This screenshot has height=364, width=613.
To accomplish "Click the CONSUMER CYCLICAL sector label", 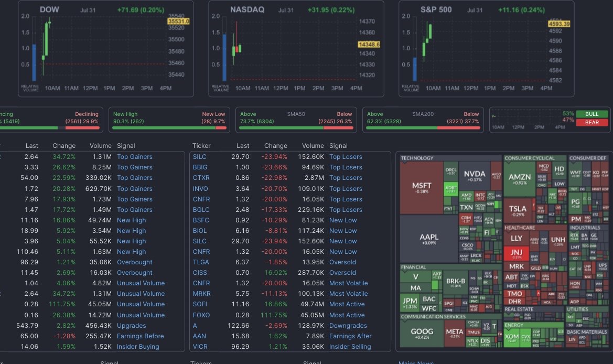I will pyautogui.click(x=529, y=158).
